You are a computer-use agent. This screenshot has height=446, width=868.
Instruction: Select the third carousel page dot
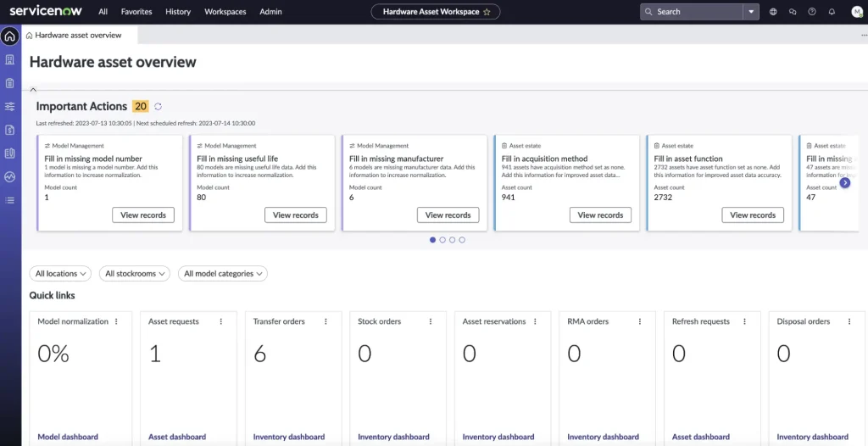[x=453, y=240]
